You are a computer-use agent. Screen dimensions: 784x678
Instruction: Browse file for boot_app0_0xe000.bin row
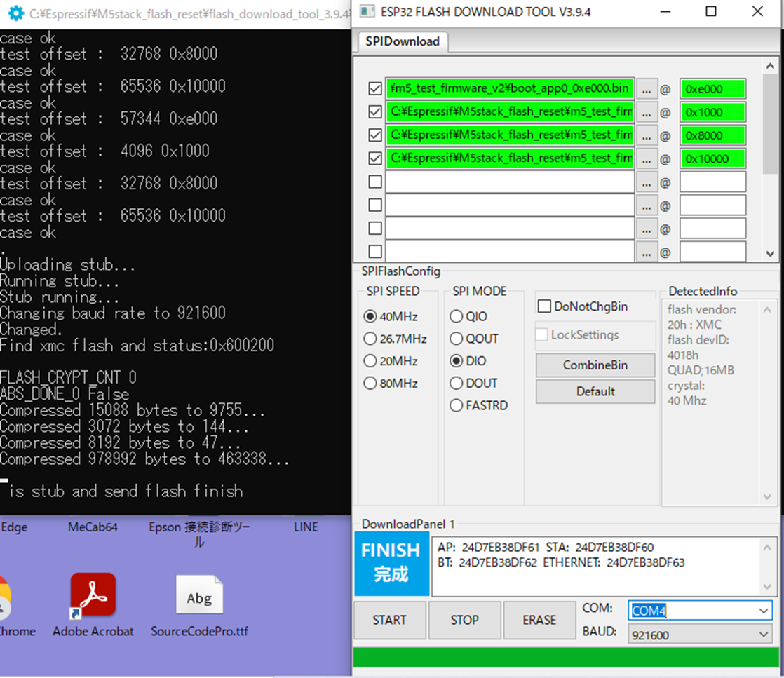(647, 89)
